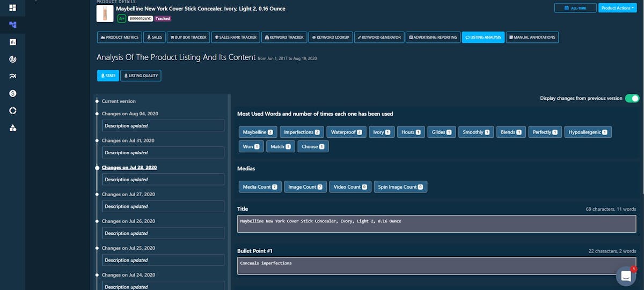Screen dimensions: 644x290
Task: Click the Ivory word chip
Action: coord(382,132)
